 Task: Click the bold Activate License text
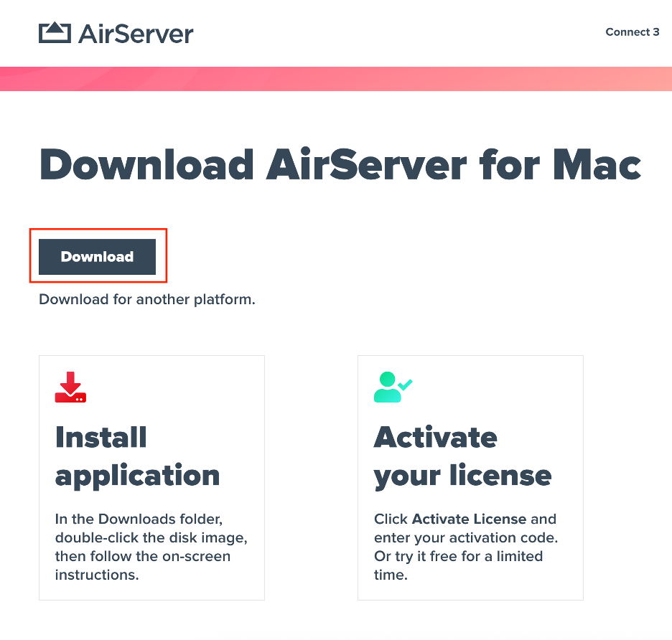click(x=469, y=519)
